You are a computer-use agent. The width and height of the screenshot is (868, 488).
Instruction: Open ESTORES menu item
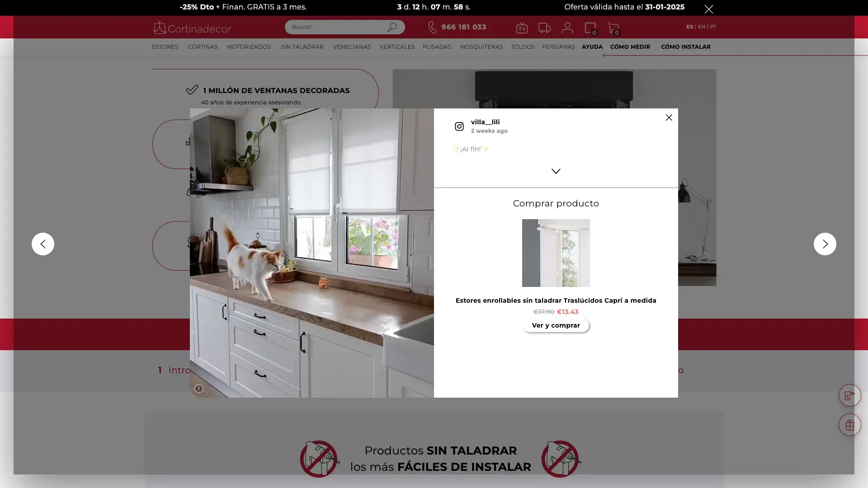pyautogui.click(x=165, y=47)
